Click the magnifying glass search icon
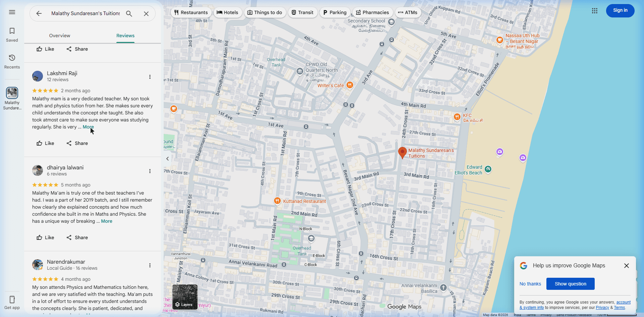This screenshot has height=317, width=644. 129,13
